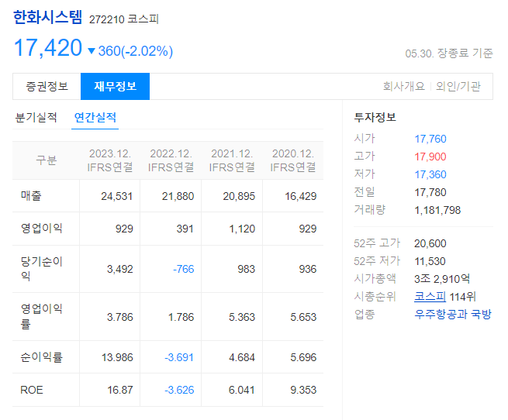Select the 연간실적 sub-tab
This screenshot has height=420, width=508.
click(95, 117)
